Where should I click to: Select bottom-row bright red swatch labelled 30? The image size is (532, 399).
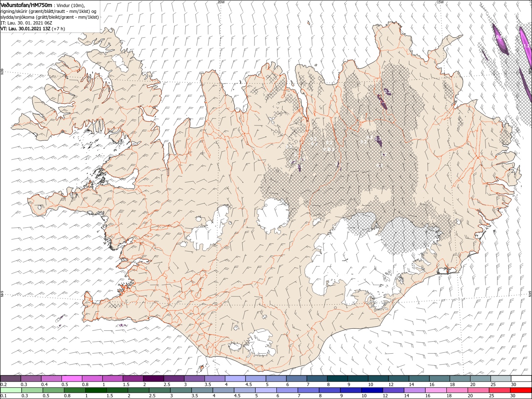521,390
